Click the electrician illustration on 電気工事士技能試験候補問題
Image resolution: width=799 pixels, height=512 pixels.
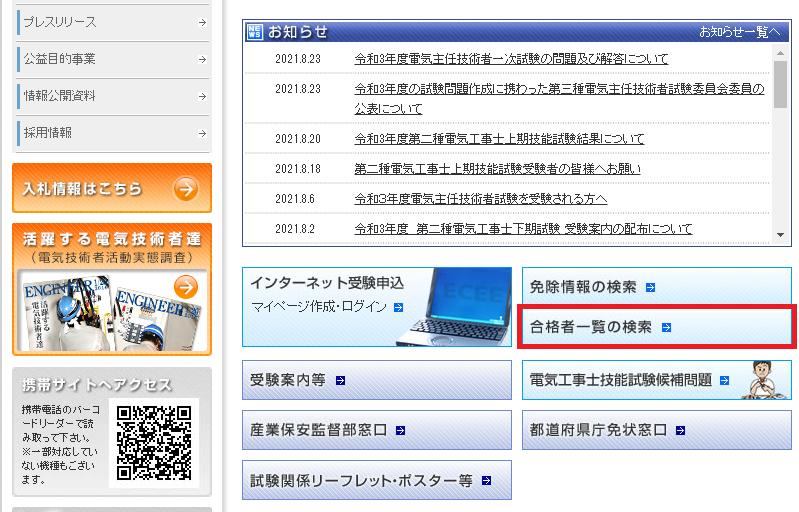point(764,380)
